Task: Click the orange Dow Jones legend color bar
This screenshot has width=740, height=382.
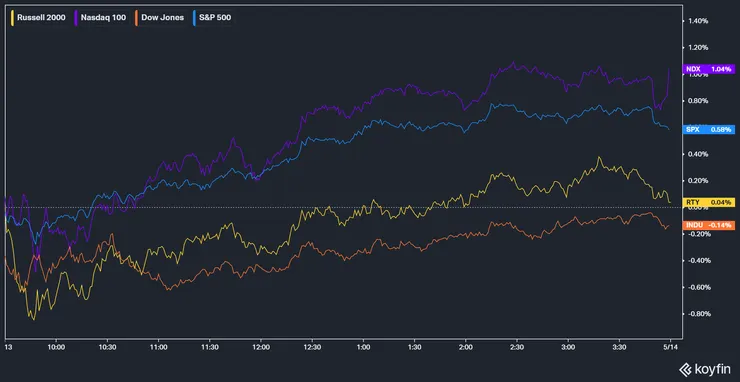Action: 136,18
